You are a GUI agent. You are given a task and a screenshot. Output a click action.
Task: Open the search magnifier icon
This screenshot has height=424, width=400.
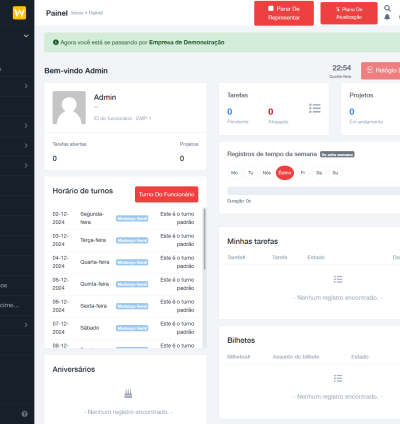pos(387,8)
